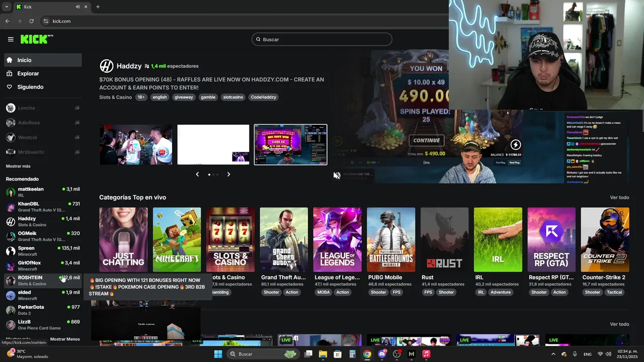Click Ver todo for top categories
644x362 pixels.
coord(619,198)
